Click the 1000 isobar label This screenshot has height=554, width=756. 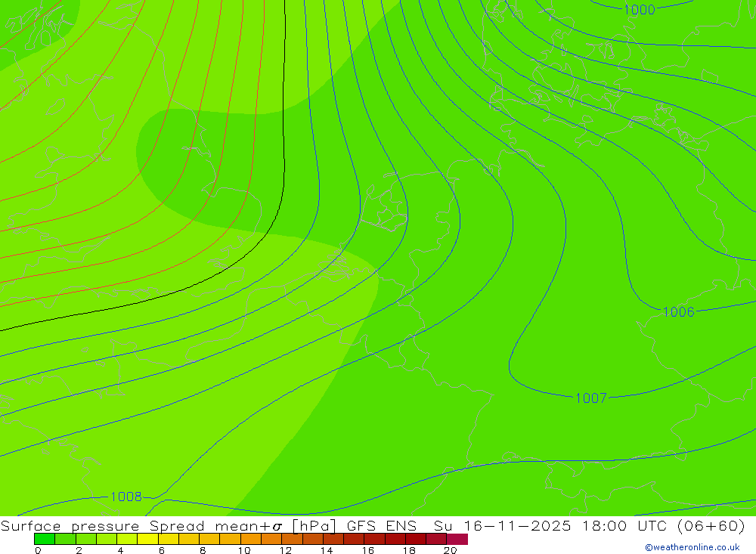click(640, 10)
